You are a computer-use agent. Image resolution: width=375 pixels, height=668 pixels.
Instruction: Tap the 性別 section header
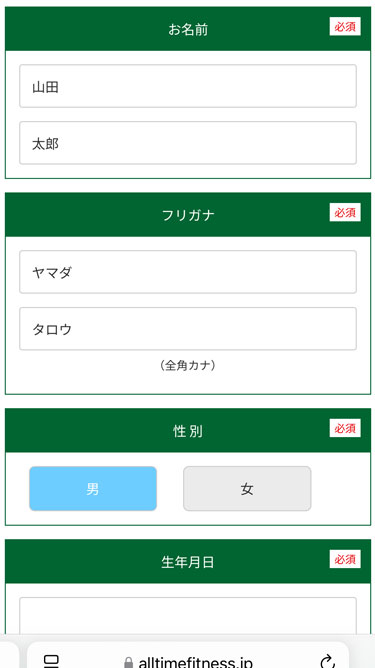tap(188, 431)
